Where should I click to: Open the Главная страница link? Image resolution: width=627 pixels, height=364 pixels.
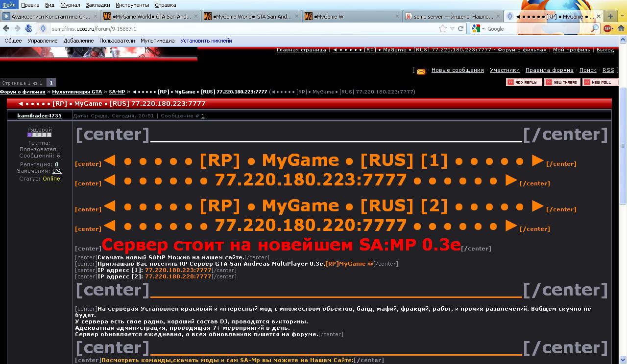click(301, 50)
